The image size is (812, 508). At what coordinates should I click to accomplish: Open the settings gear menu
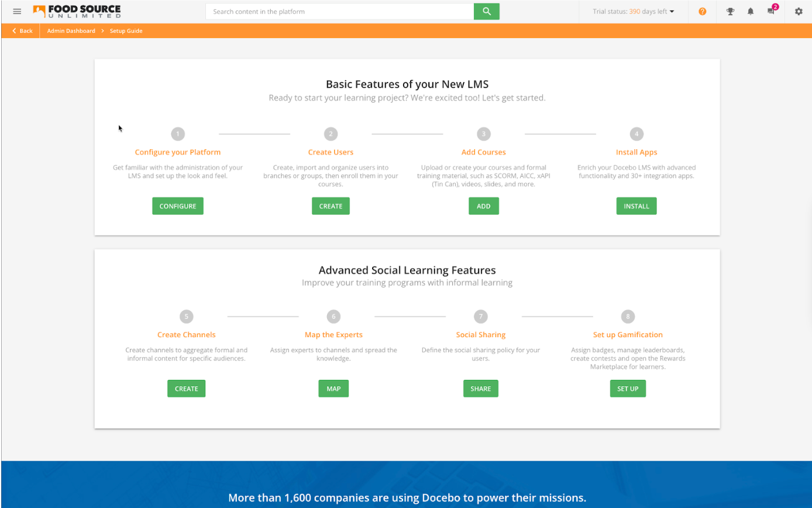pyautogui.click(x=798, y=11)
